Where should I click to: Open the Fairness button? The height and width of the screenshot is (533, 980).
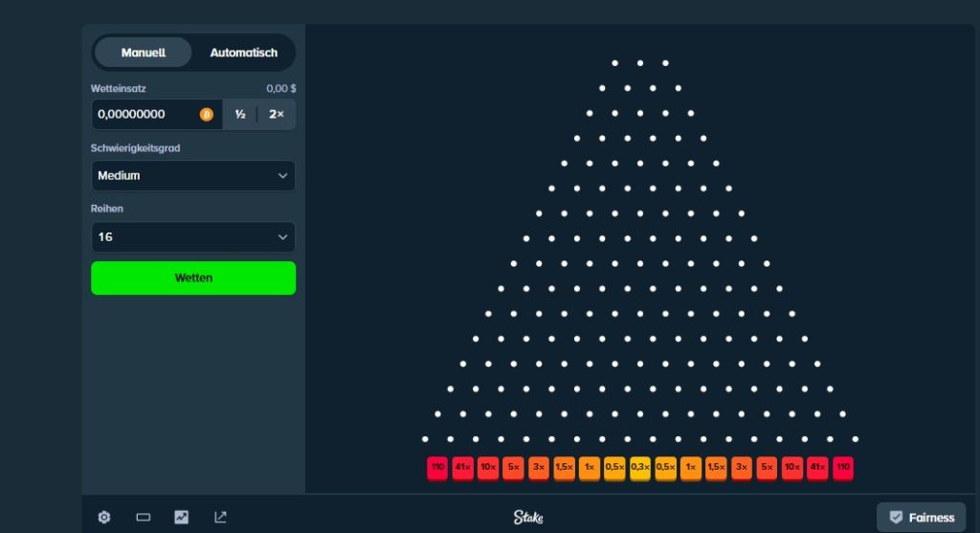pyautogui.click(x=922, y=518)
